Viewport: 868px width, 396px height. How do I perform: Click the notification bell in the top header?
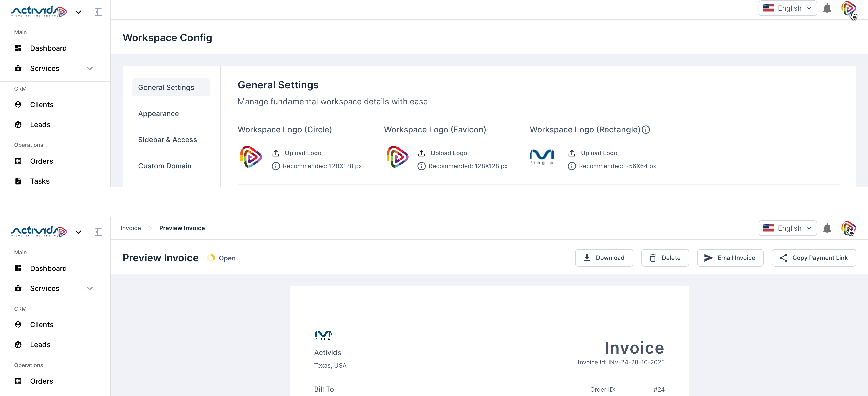[x=827, y=8]
